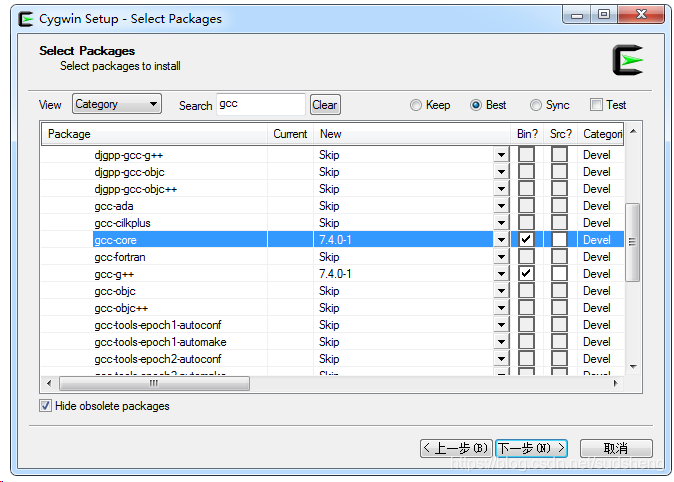Click the horizontal scrollbar right arrow
Image resolution: width=674 pixels, height=482 pixels.
tap(616, 383)
